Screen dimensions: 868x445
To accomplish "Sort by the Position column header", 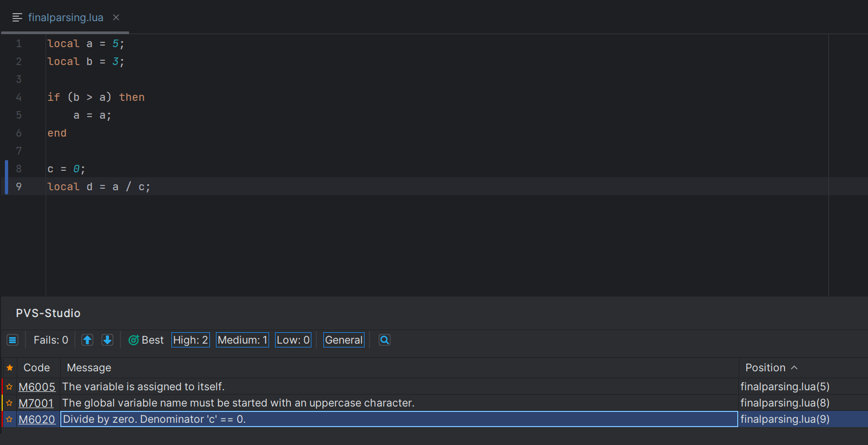I will tap(765, 367).
